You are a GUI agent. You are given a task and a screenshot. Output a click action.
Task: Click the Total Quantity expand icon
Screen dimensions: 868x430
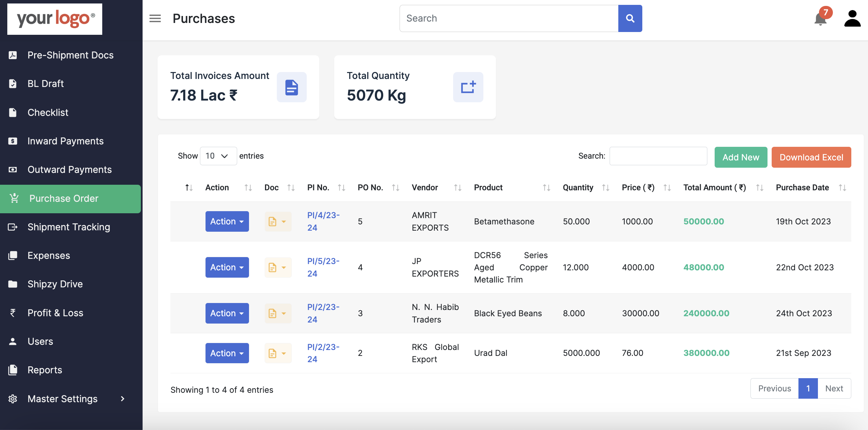tap(467, 87)
